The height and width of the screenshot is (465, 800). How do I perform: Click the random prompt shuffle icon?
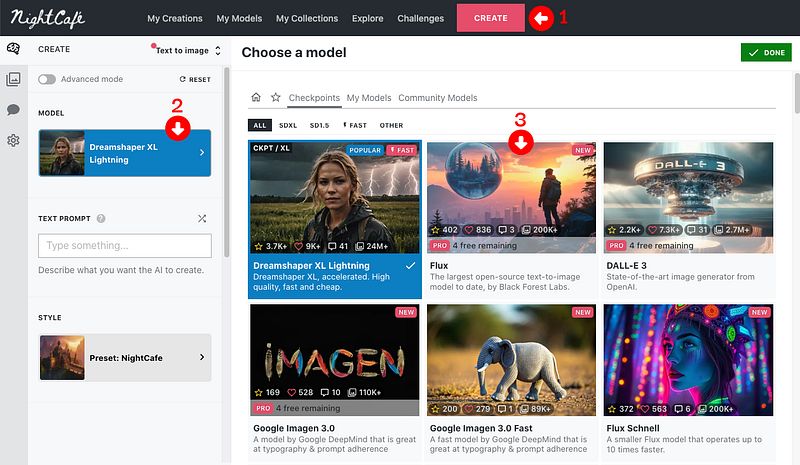202,218
